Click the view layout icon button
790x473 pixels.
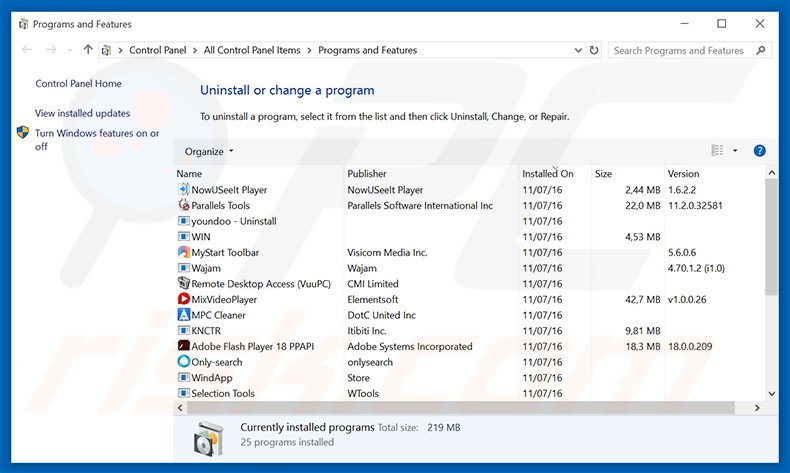[717, 151]
